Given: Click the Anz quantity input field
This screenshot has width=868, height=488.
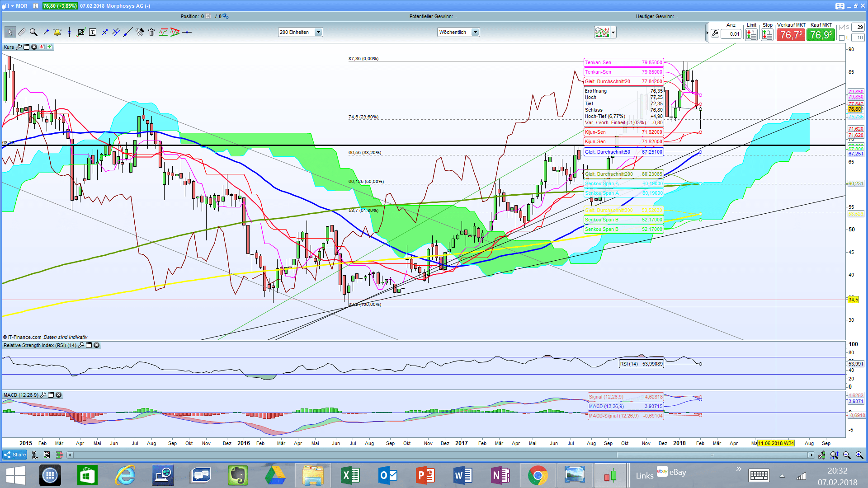Looking at the screenshot, I should tap(731, 34).
